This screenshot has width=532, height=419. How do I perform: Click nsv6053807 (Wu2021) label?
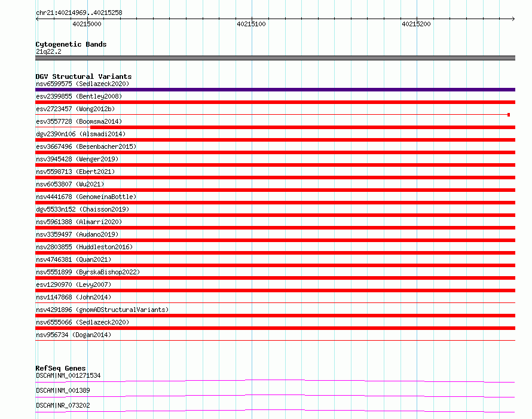point(70,184)
